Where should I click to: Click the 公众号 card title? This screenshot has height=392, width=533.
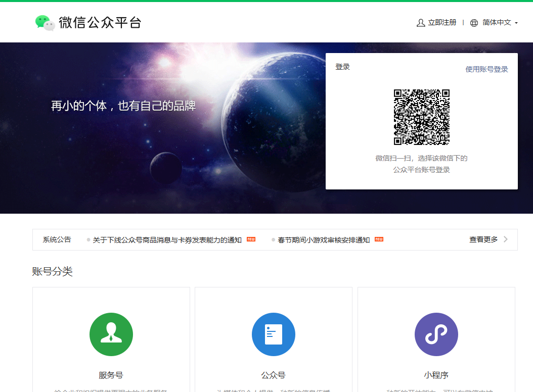[273, 375]
